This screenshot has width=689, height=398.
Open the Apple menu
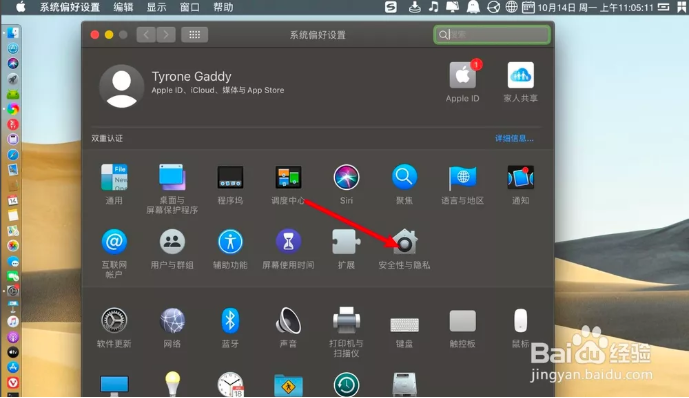tap(20, 7)
